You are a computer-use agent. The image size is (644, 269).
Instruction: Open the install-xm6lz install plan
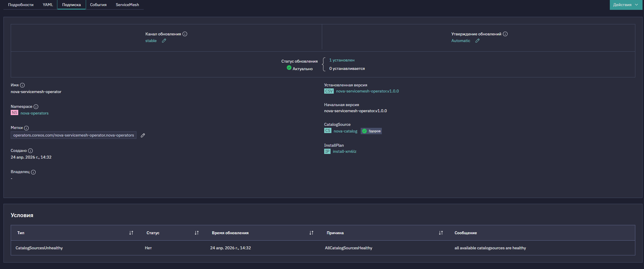pyautogui.click(x=344, y=151)
